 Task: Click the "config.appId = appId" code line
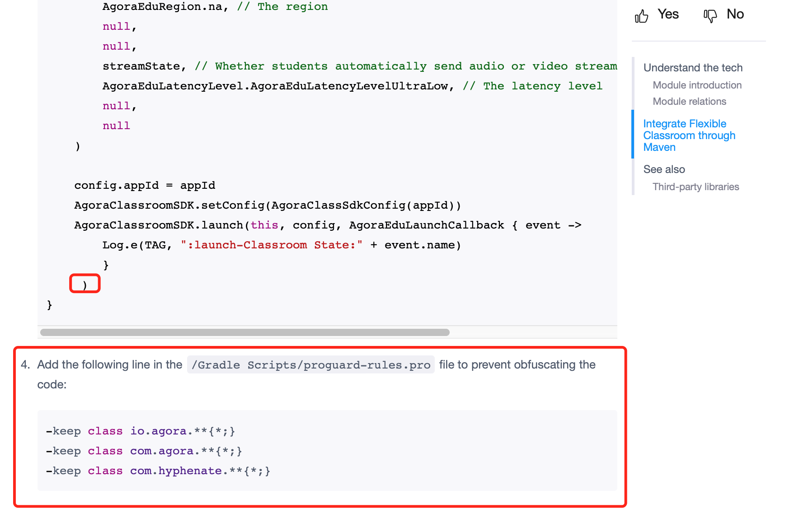tap(145, 185)
